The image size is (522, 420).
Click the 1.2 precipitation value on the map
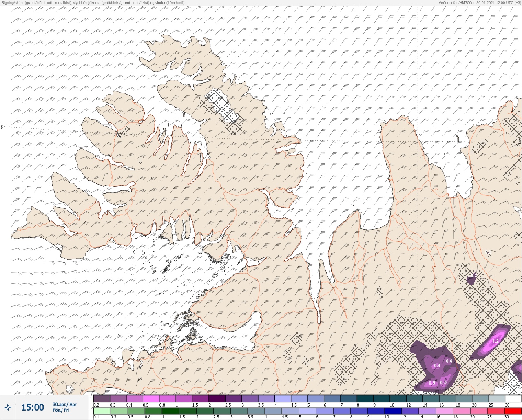pos(496,341)
